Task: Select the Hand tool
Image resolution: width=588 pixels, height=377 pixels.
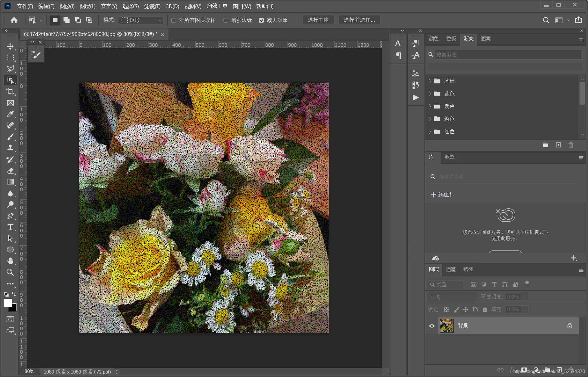Action: [10, 261]
